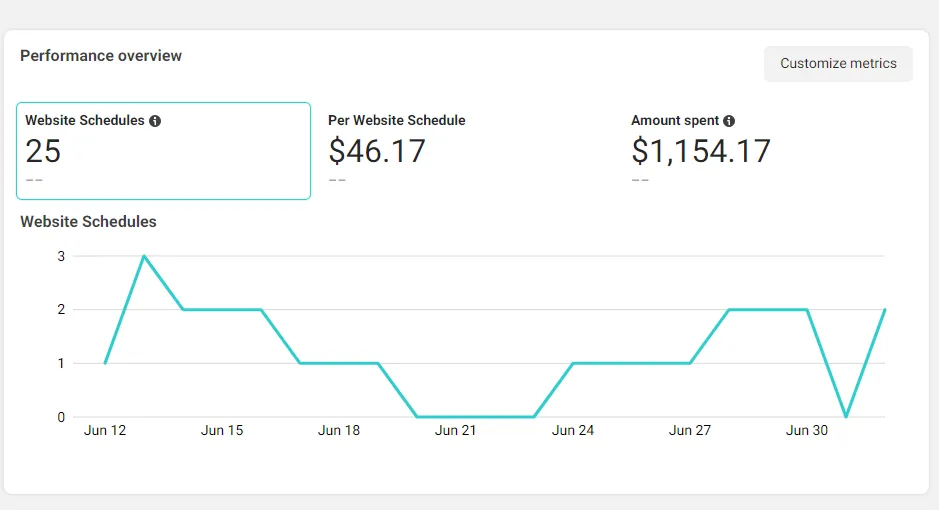This screenshot has height=510, width=939.
Task: Click info icon beside Website Schedules
Action: pos(155,121)
